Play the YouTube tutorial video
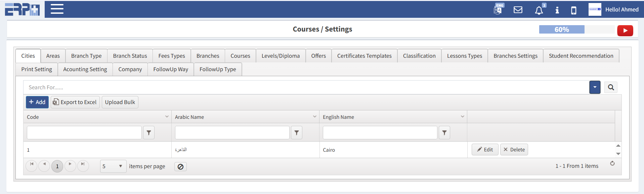Image resolution: width=644 pixels, height=194 pixels. (625, 31)
